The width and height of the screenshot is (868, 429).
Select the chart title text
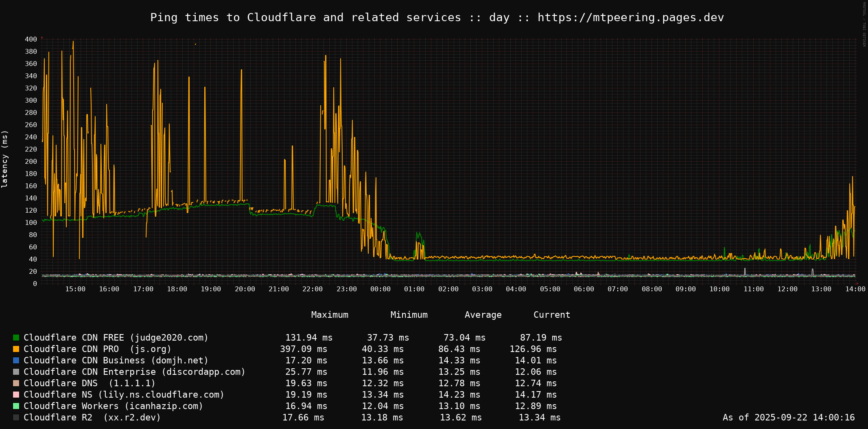click(437, 18)
